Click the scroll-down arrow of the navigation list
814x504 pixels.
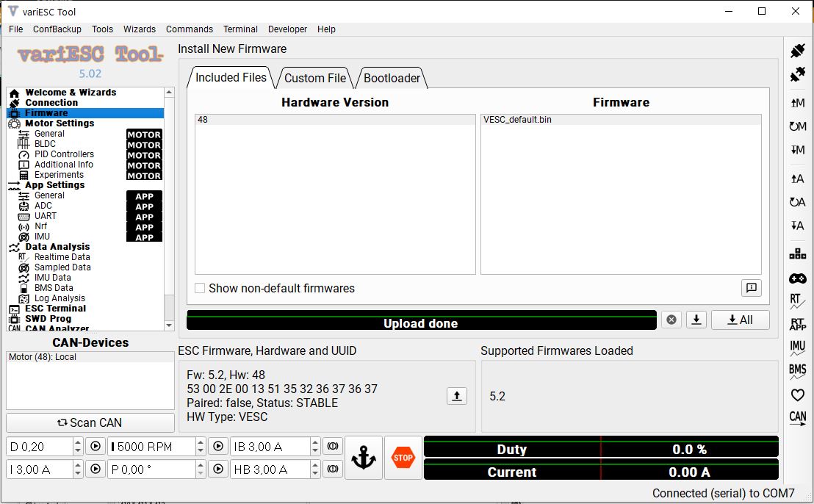(x=169, y=325)
